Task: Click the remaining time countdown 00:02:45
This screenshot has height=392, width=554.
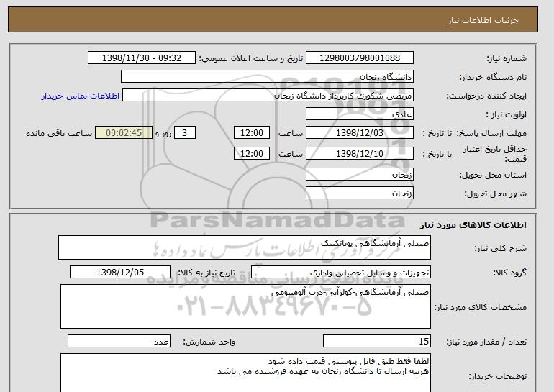Action: [x=124, y=133]
